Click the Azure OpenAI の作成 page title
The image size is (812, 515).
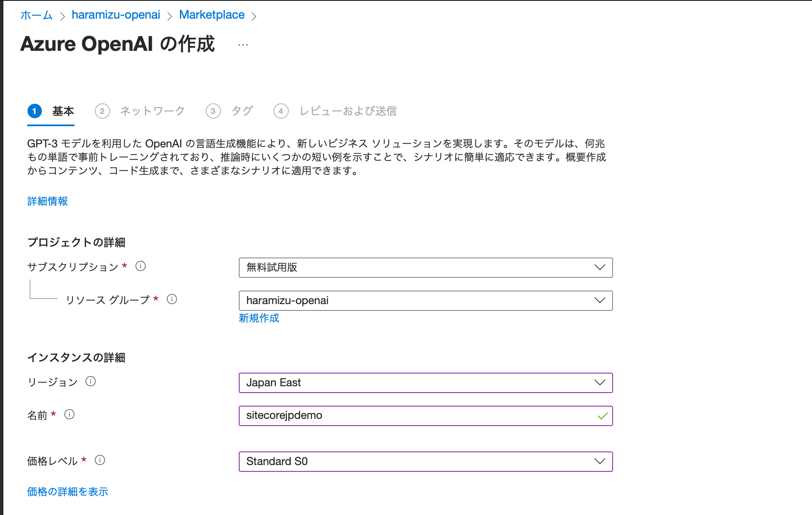[118, 44]
